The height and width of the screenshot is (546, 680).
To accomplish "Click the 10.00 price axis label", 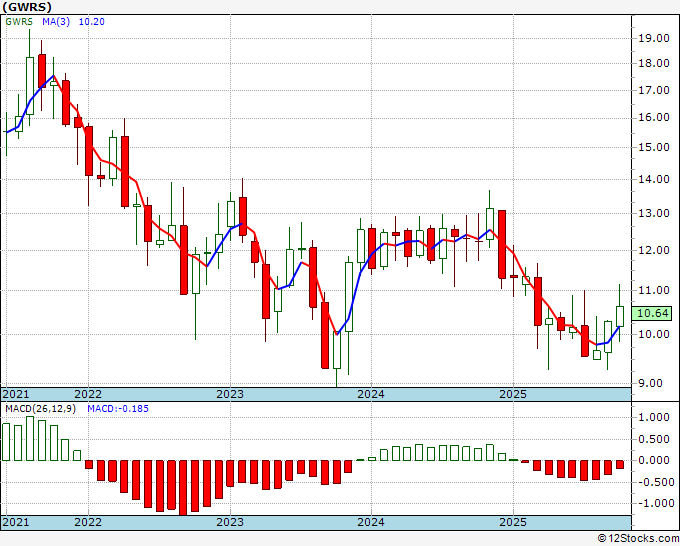I will (x=654, y=334).
